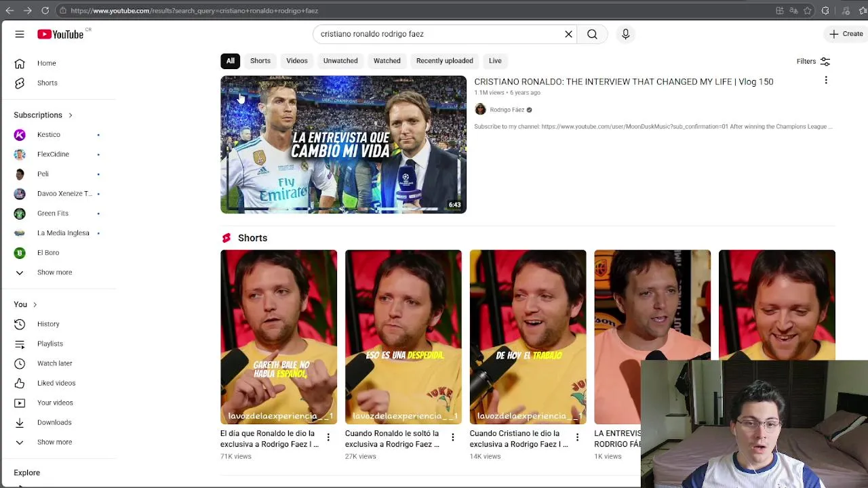Select the Live filter chip
Viewport: 868px width, 488px height.
(x=495, y=61)
